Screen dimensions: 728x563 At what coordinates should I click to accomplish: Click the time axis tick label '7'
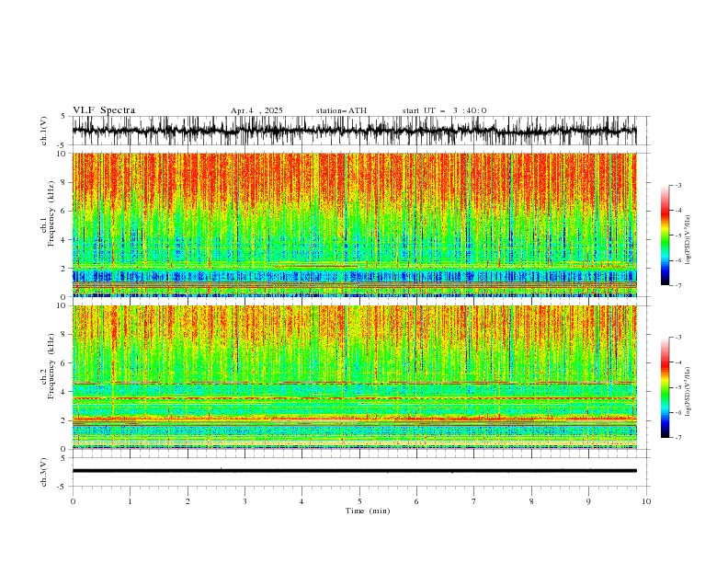click(474, 501)
